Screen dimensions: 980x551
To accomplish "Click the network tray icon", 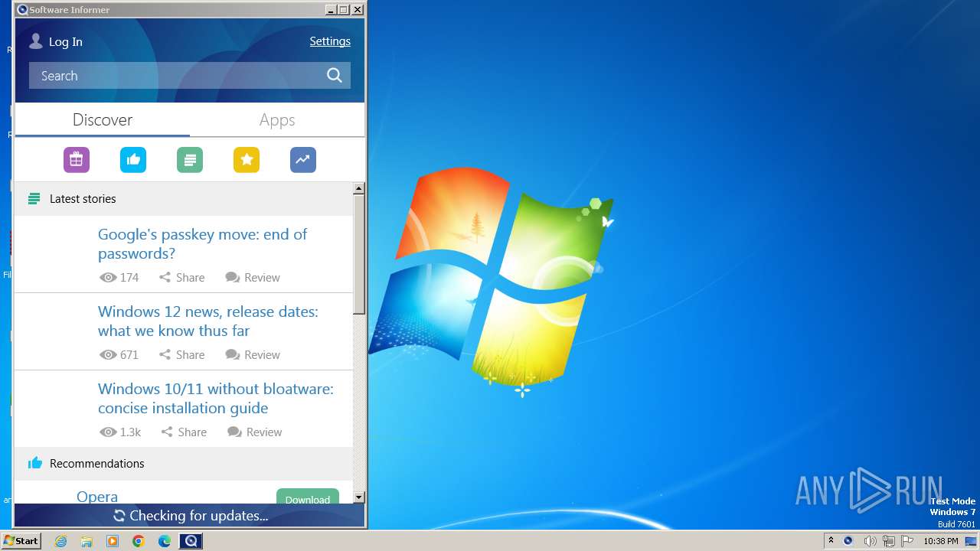I will tap(889, 541).
